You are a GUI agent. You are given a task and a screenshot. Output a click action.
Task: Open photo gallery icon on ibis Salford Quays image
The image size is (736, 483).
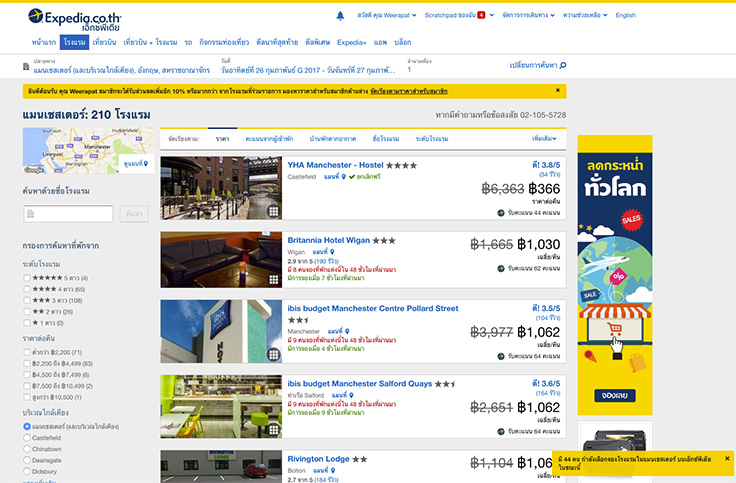click(x=273, y=429)
